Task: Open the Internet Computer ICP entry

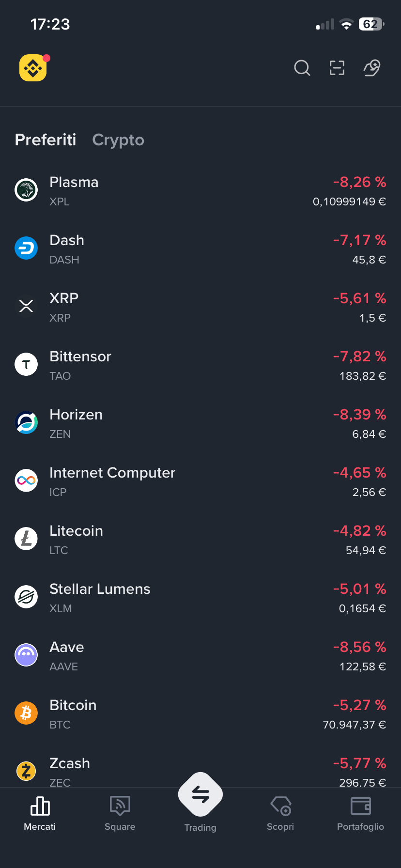Action: coord(200,481)
